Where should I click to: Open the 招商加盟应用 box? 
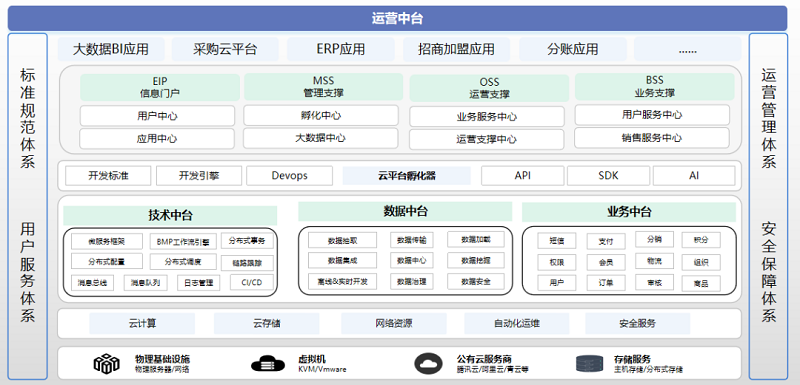pyautogui.click(x=456, y=49)
